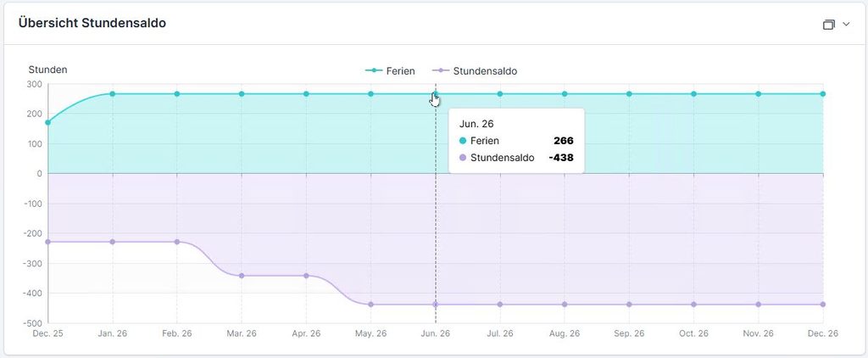Click the Oct. 26 x-axis label
Viewport: 868px width, 358px height.
tap(693, 333)
